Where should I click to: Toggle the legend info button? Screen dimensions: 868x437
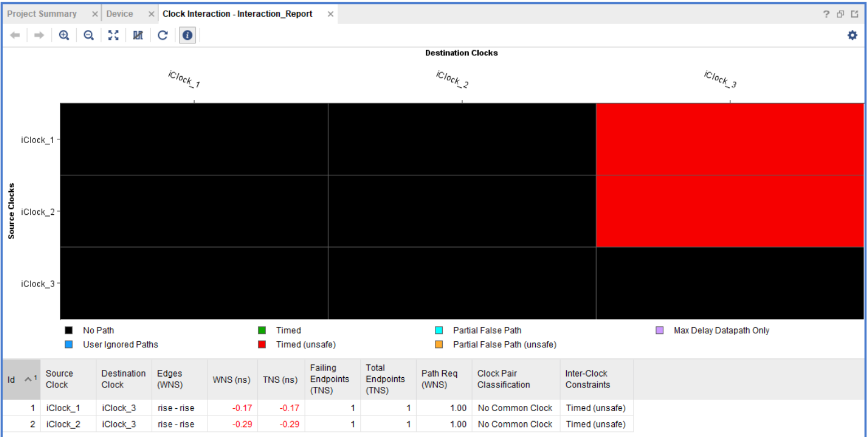[187, 36]
